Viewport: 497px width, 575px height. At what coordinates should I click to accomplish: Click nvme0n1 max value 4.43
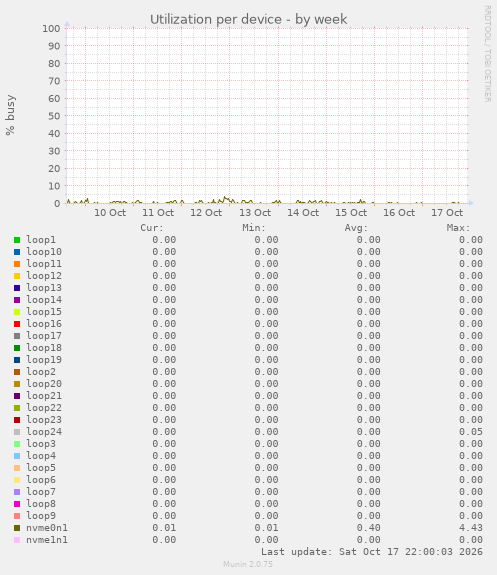click(x=471, y=528)
